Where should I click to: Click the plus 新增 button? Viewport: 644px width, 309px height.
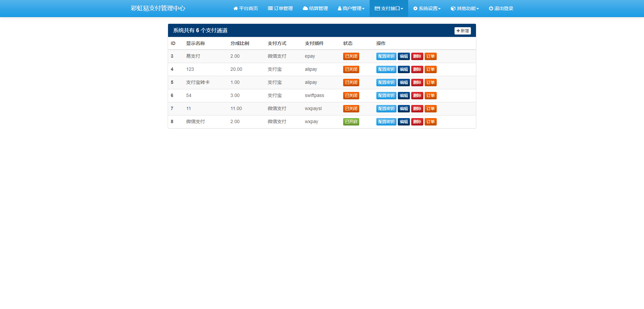[x=463, y=31]
